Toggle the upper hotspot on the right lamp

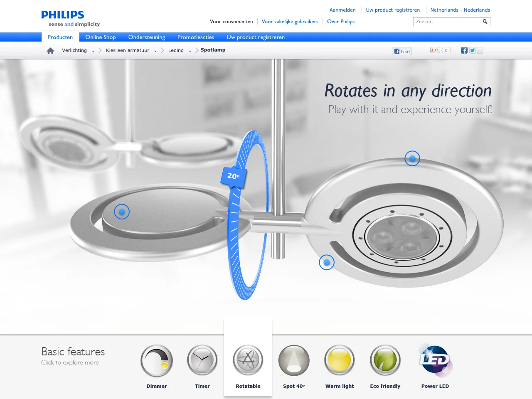click(412, 158)
